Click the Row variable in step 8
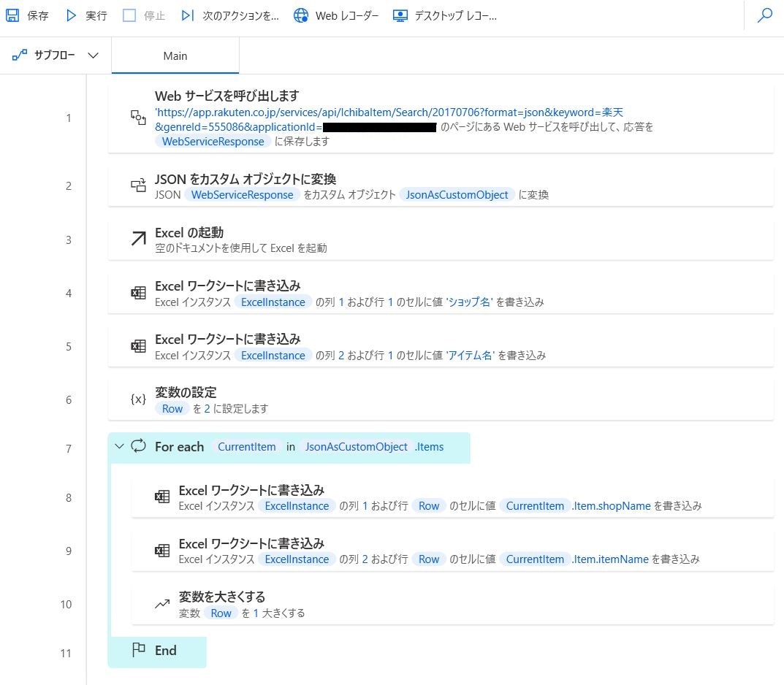 coord(429,506)
